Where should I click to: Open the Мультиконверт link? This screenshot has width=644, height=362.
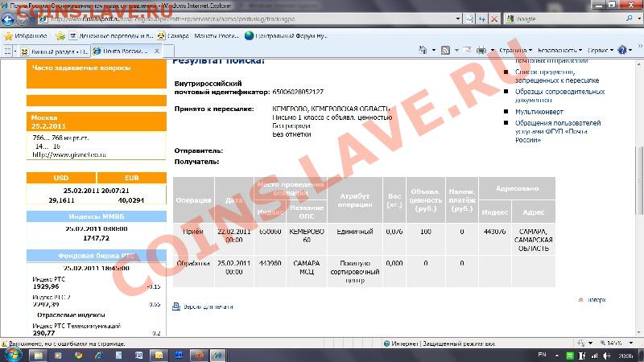coord(539,112)
